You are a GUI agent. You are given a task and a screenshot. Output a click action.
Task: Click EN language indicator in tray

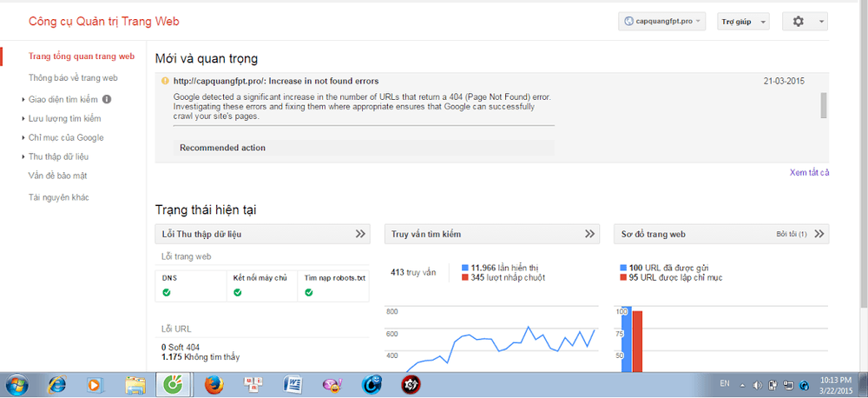pyautogui.click(x=724, y=383)
